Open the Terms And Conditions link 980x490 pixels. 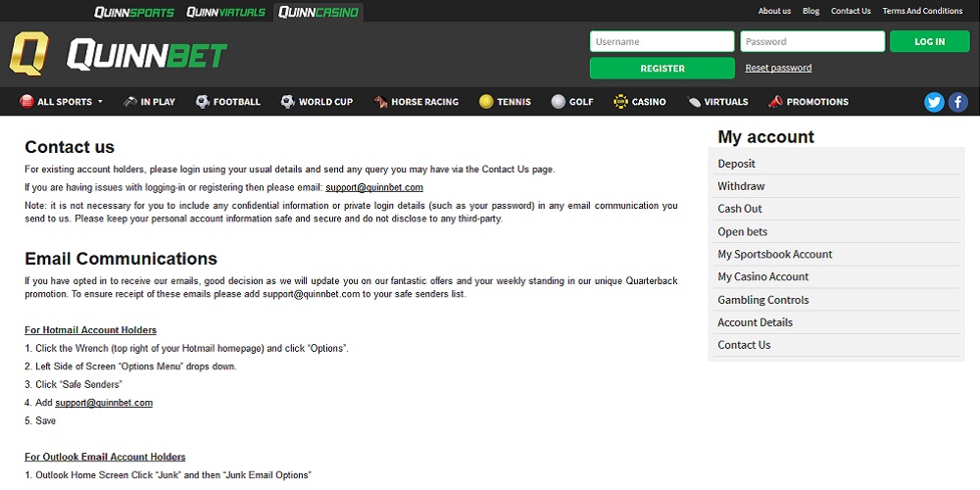tap(922, 11)
